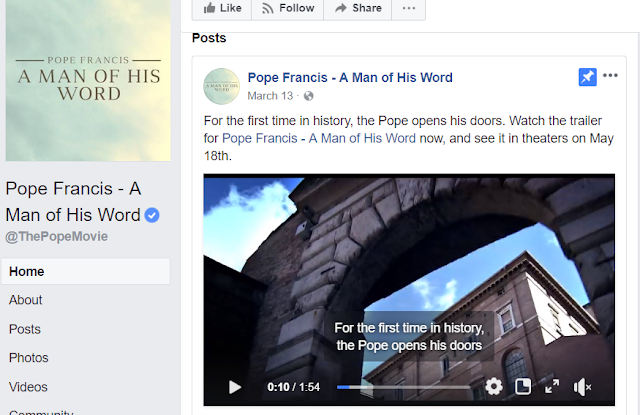Click the pinned post pin icon

point(587,77)
